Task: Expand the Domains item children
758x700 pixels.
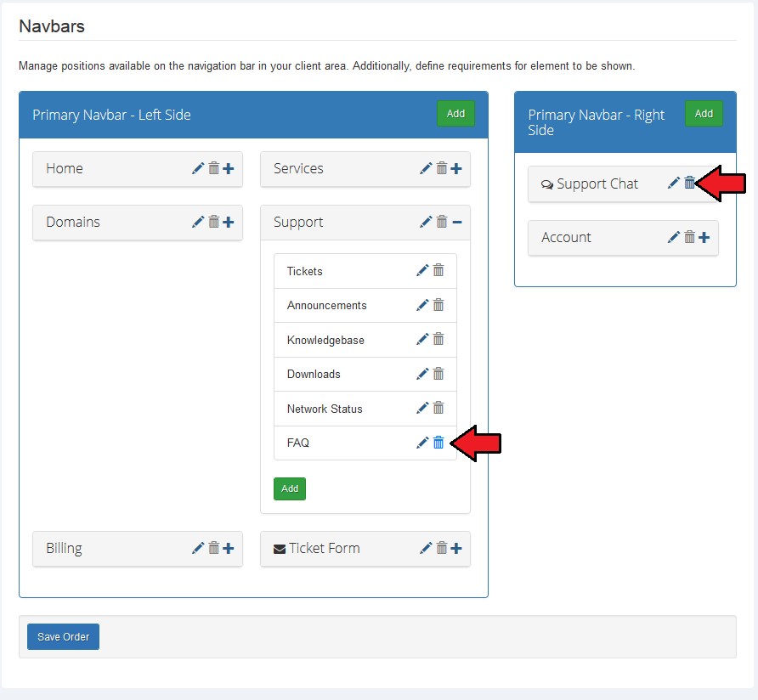Action: [229, 223]
